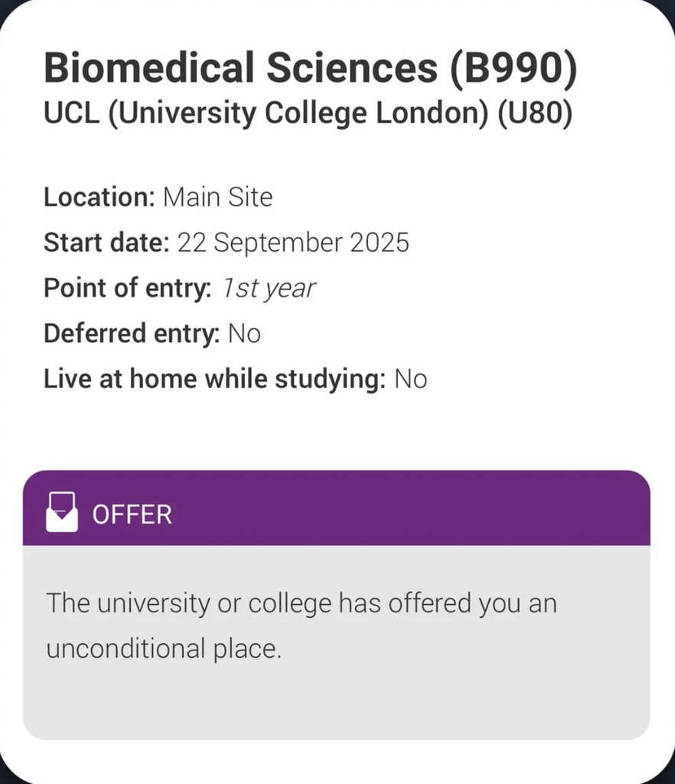Open the Biomedical Sciences course title
Viewport: 675px width, 784px height.
tap(236, 69)
